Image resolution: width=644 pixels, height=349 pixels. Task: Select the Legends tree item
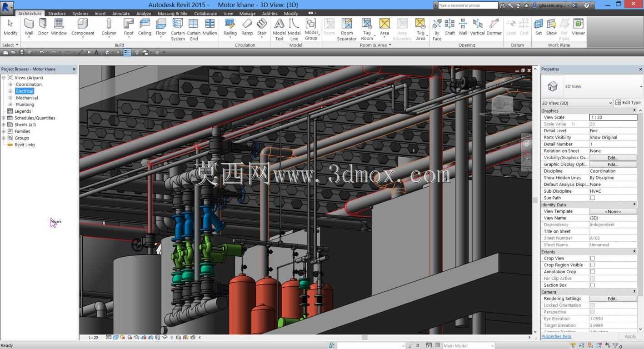pyautogui.click(x=23, y=111)
